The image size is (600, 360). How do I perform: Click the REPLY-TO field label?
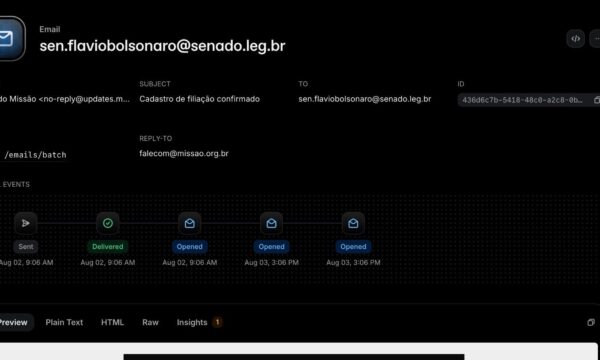155,138
